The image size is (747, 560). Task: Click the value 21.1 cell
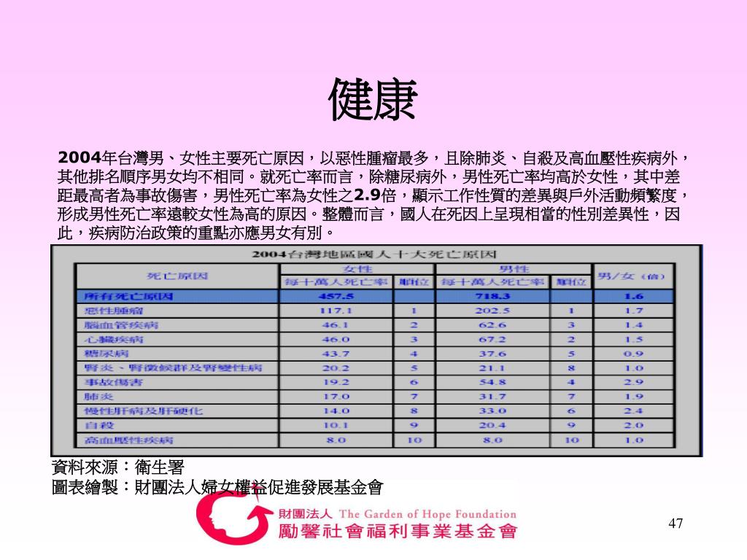coord(492,367)
